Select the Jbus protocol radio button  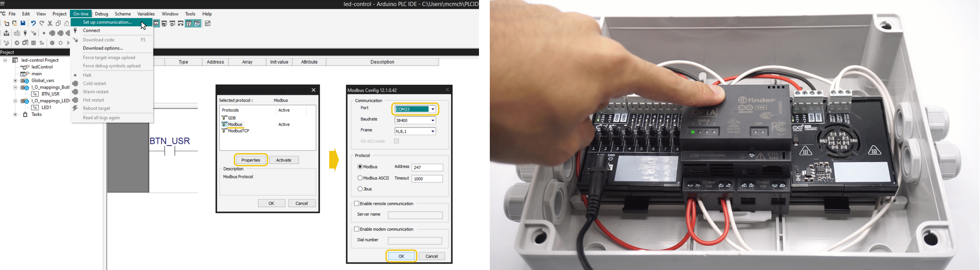click(x=360, y=189)
